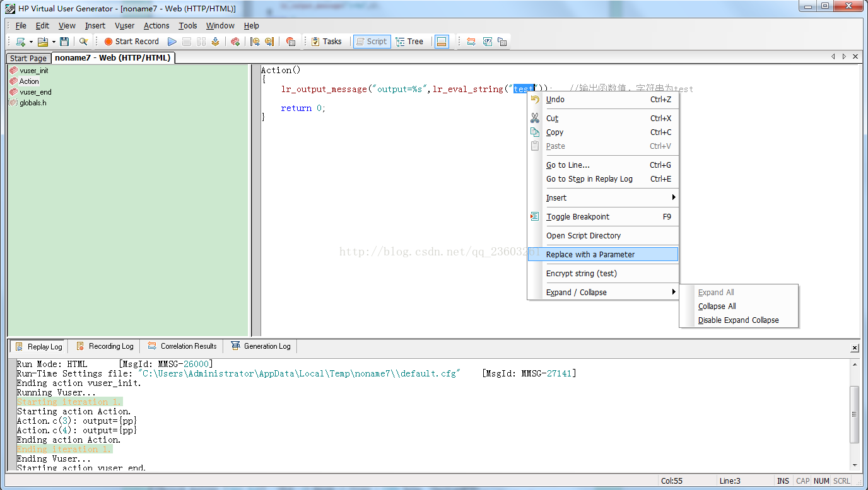Choose Go to Step in Replay Log

point(602,179)
